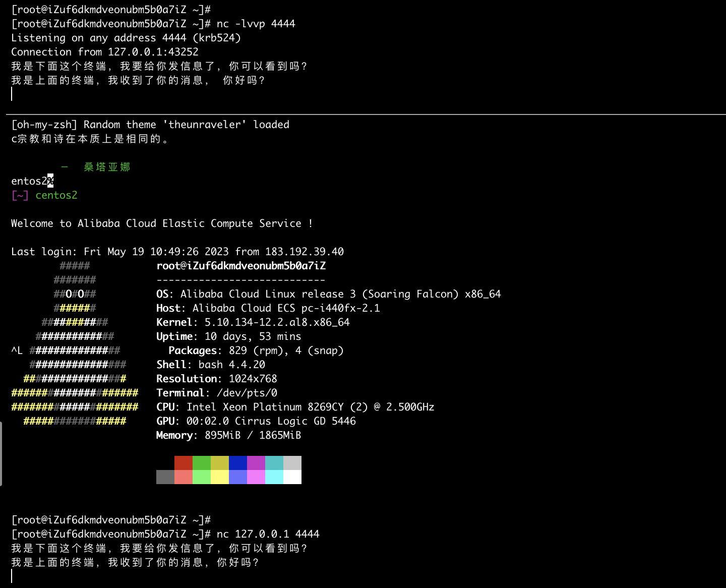726x588 pixels.
Task: Click the dark gray color block
Action: (x=165, y=477)
